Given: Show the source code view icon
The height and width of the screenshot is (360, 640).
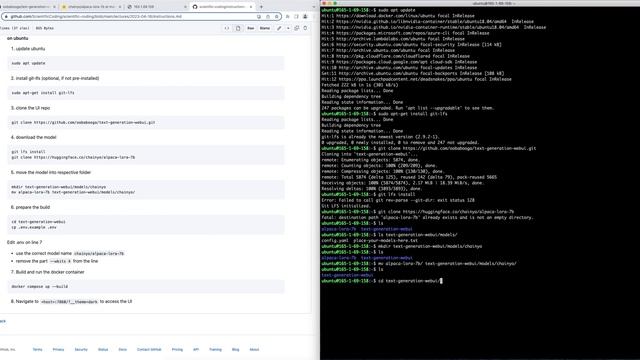Looking at the screenshot, I should [x=227, y=28].
